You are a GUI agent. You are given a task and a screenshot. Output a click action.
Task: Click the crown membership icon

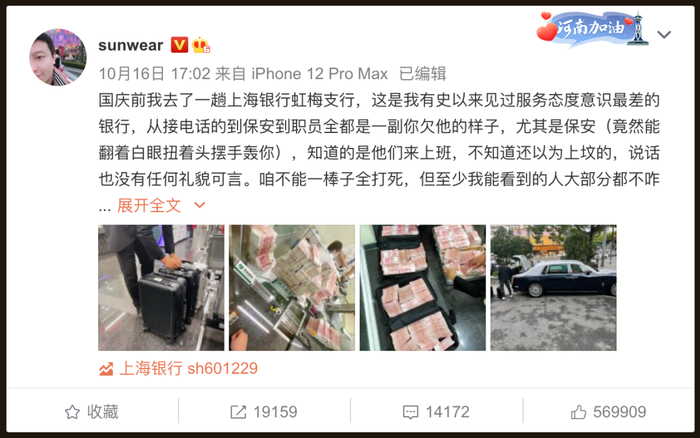[x=201, y=45]
